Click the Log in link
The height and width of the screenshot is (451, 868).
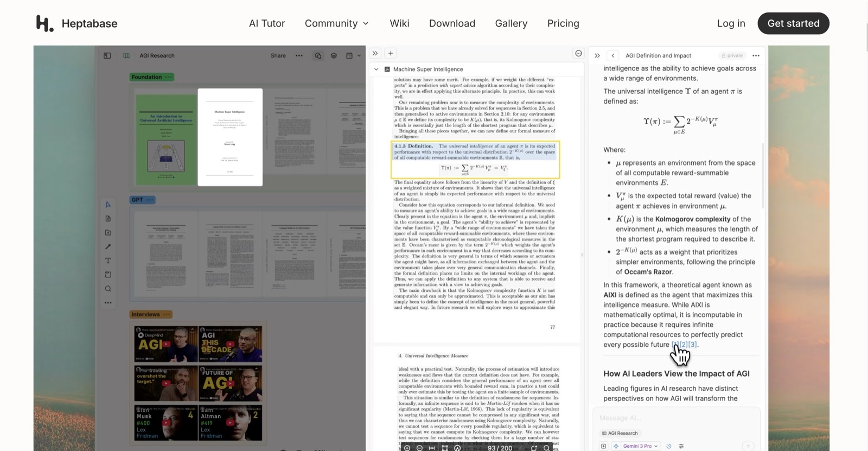click(x=731, y=23)
